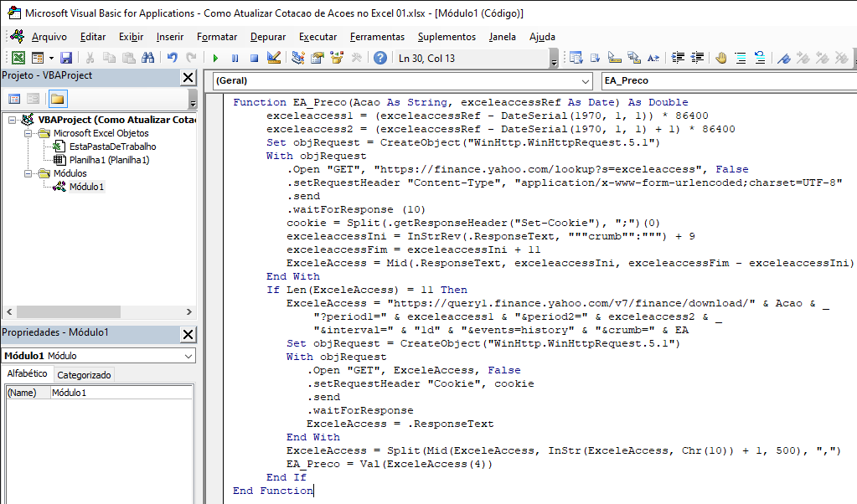The image size is (857, 504).
Task: Open the Insert object dropdown arrow
Action: 51,58
